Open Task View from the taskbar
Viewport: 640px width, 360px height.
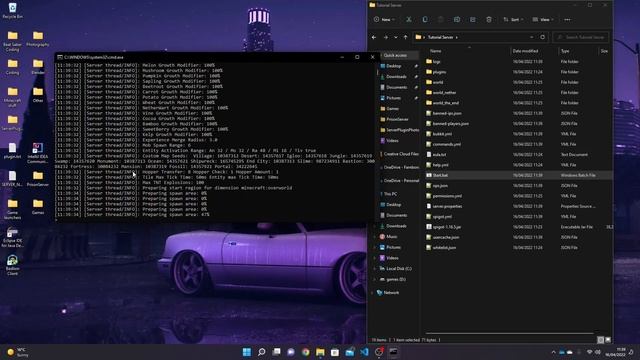pyautogui.click(x=276, y=352)
